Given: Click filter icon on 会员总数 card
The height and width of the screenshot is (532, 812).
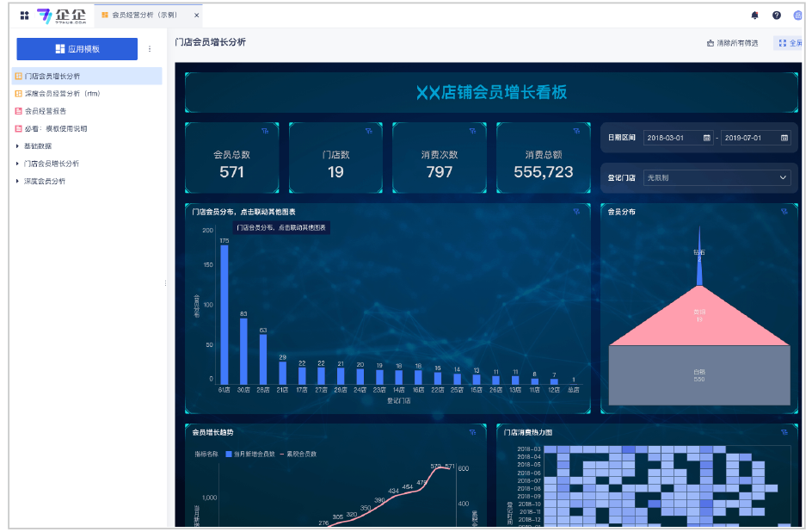Looking at the screenshot, I should point(265,131).
